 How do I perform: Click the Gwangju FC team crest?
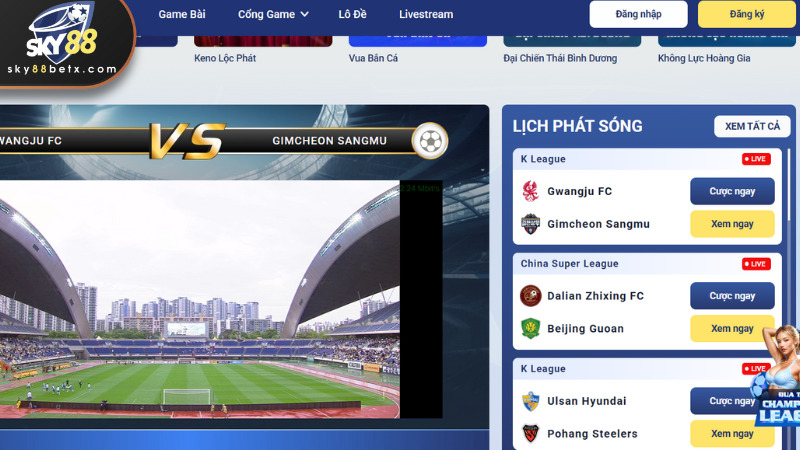tap(530, 191)
